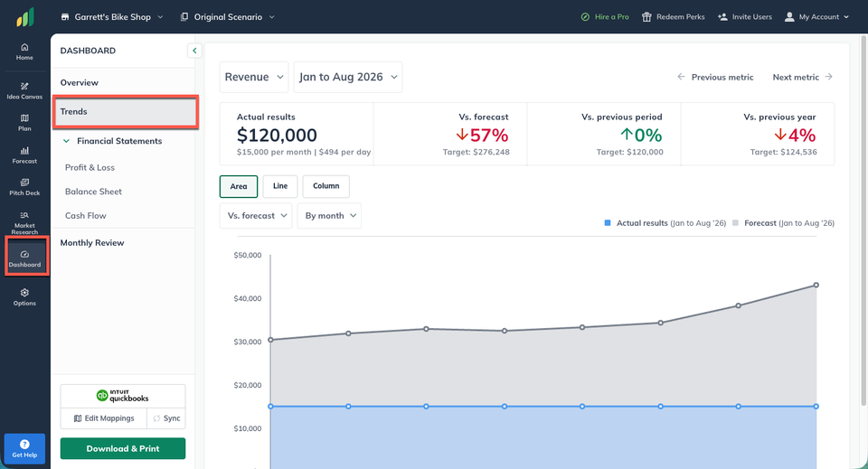Image resolution: width=868 pixels, height=469 pixels.
Task: Click the LivePlan logo icon
Action: pyautogui.click(x=25, y=17)
